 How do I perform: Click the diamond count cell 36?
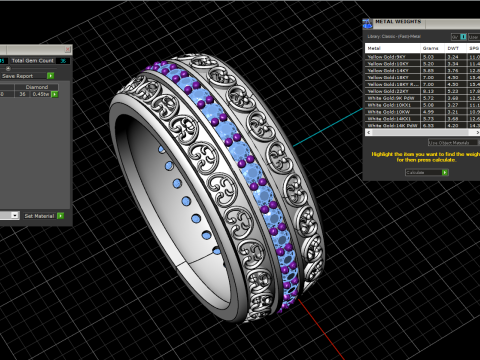click(22, 94)
